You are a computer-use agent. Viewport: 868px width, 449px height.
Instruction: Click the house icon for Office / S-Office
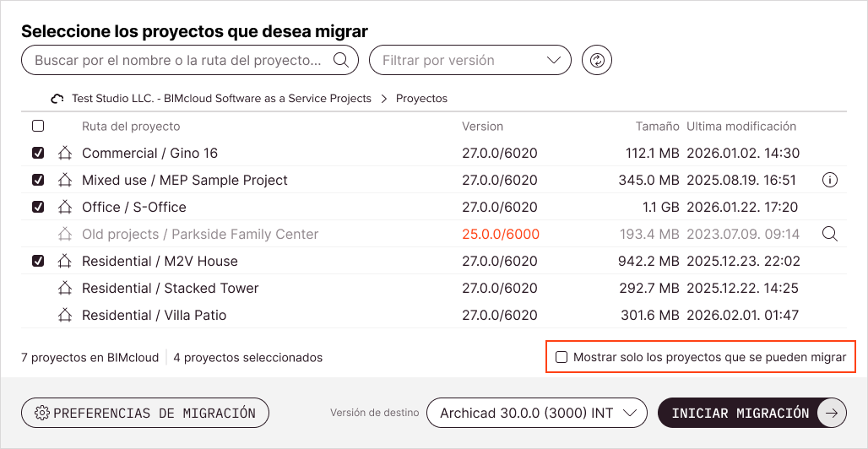point(65,207)
